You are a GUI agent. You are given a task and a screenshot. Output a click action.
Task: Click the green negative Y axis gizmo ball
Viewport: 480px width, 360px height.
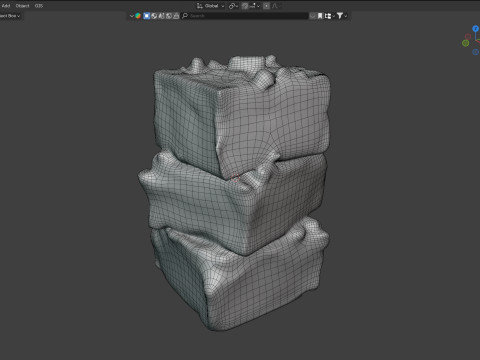[x=465, y=43]
